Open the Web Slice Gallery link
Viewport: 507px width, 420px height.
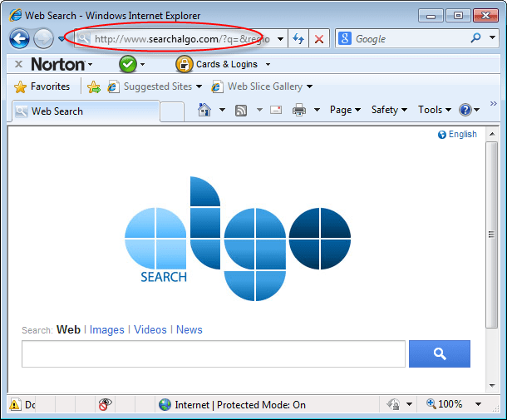point(257,86)
